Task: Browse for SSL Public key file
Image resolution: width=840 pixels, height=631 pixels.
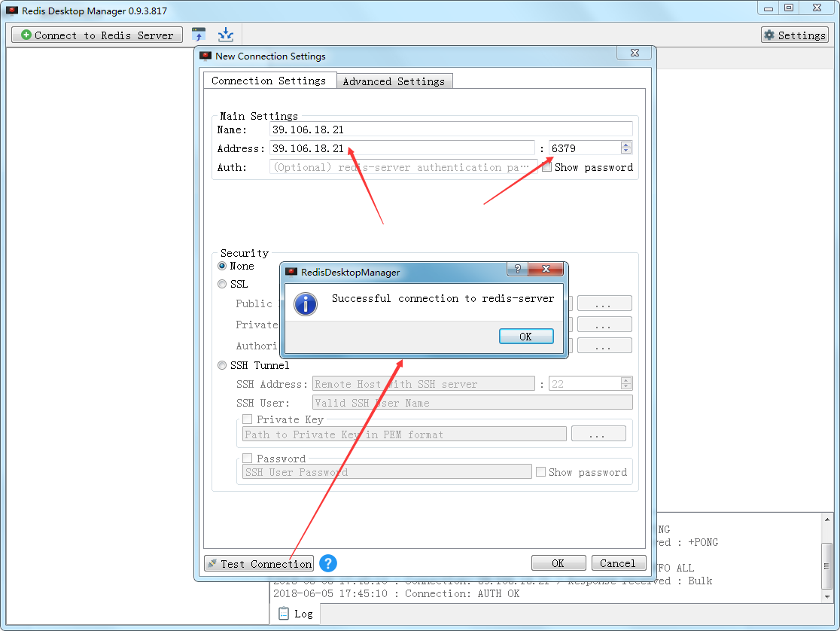Action: 605,303
